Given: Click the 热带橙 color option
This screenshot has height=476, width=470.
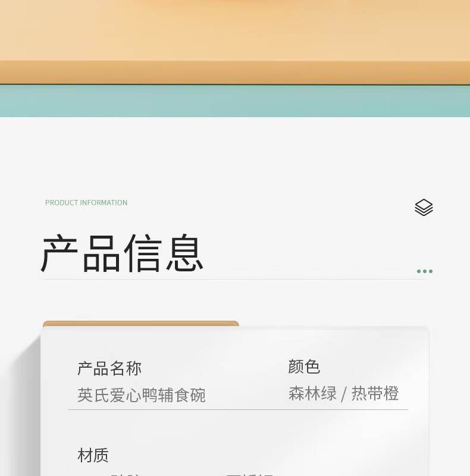Looking at the screenshot, I should point(375,393).
